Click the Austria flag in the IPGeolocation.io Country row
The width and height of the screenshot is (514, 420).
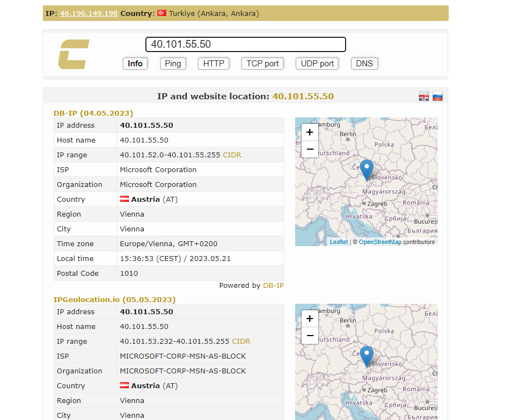click(x=125, y=385)
